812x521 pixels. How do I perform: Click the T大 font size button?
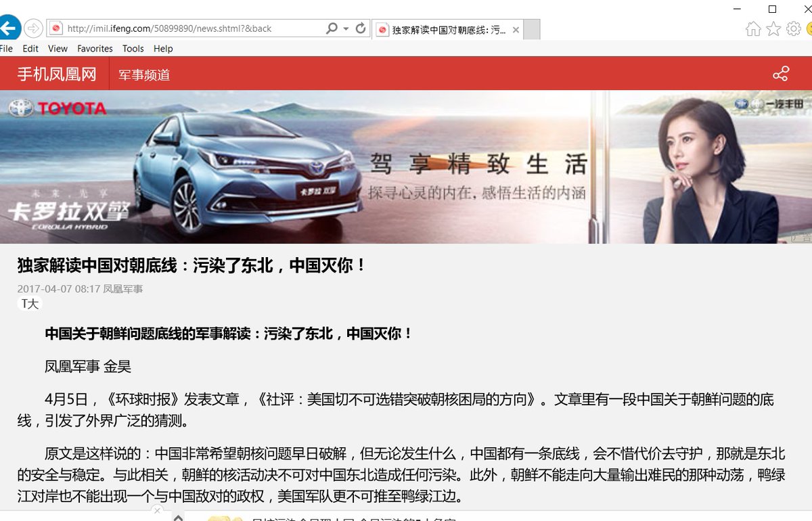click(30, 304)
